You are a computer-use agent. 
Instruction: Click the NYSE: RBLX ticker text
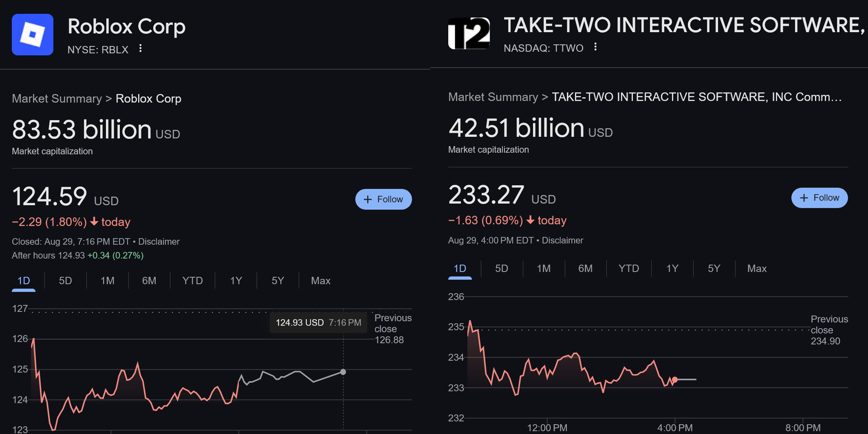98,50
